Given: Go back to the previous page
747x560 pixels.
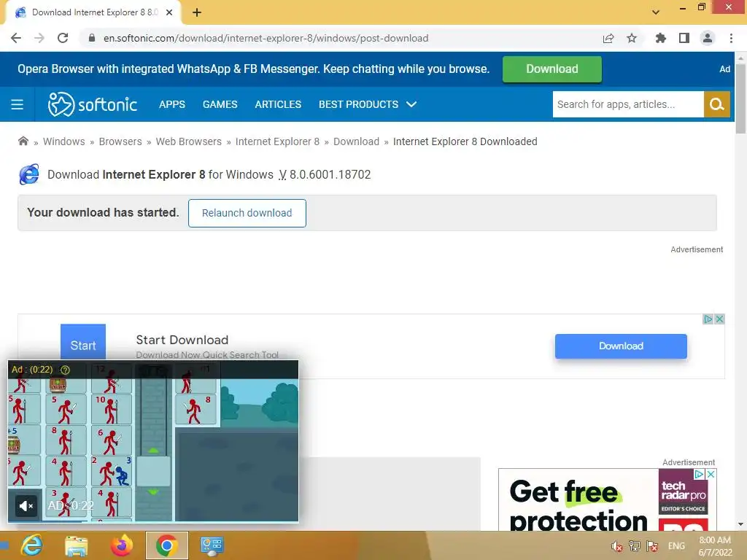Looking at the screenshot, I should pos(16,38).
